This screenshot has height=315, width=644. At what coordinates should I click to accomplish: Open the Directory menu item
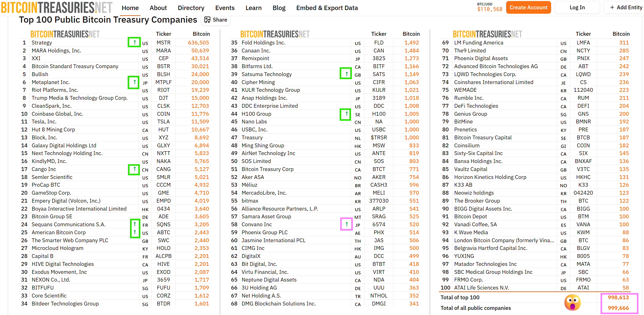tap(191, 8)
